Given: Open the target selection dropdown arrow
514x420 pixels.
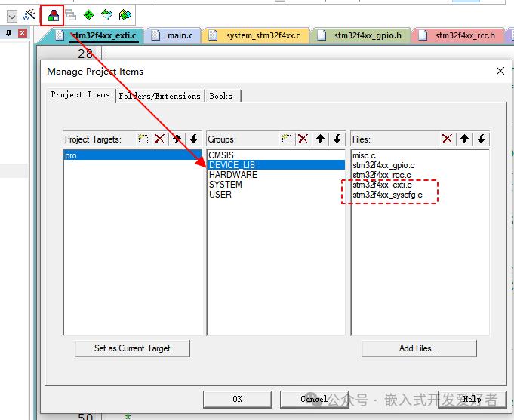Looking at the screenshot, I should coord(12,15).
